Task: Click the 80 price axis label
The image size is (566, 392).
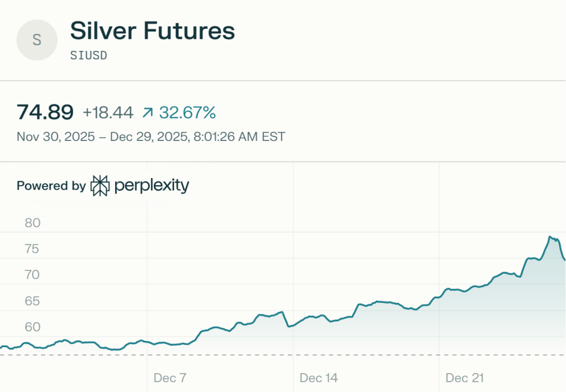Action: click(x=33, y=223)
